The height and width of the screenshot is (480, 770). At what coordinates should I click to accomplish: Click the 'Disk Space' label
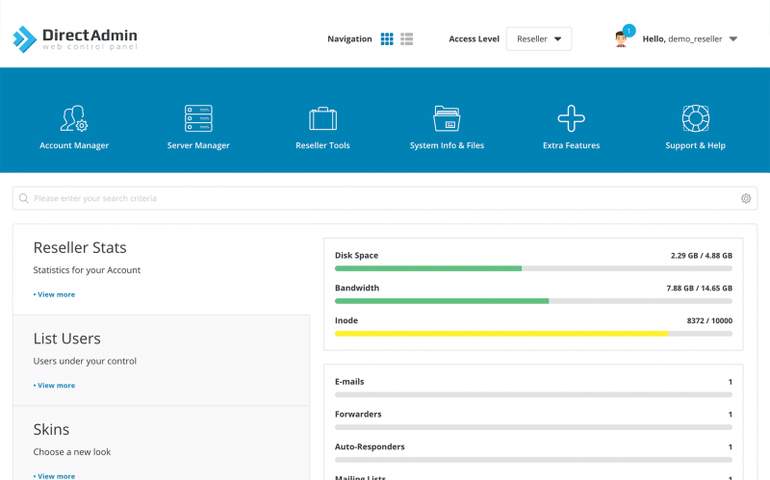(357, 255)
